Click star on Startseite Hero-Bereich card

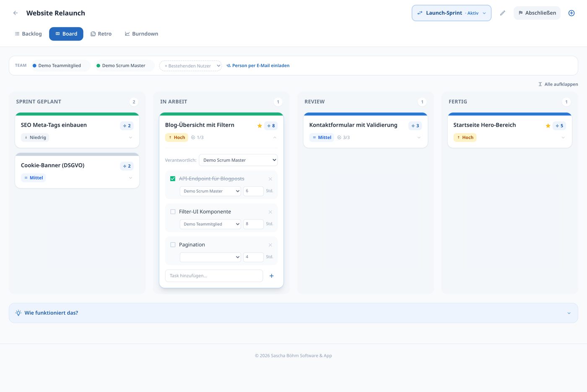point(548,126)
